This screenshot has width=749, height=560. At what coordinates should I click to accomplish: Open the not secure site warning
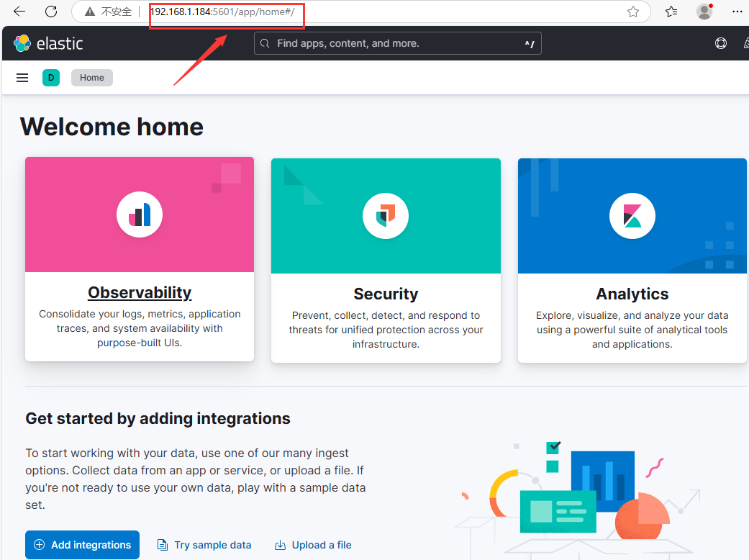109,12
